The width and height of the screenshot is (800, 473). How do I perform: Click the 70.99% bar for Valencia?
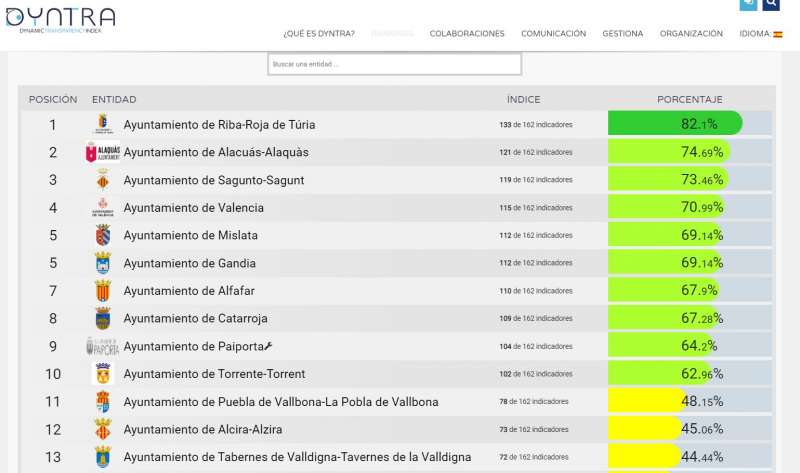(666, 207)
